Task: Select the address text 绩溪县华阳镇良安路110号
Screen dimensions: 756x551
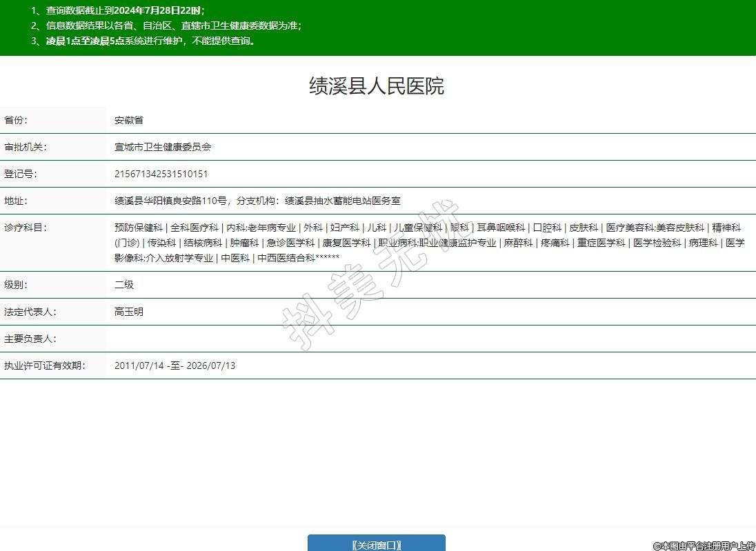Action: (x=170, y=201)
